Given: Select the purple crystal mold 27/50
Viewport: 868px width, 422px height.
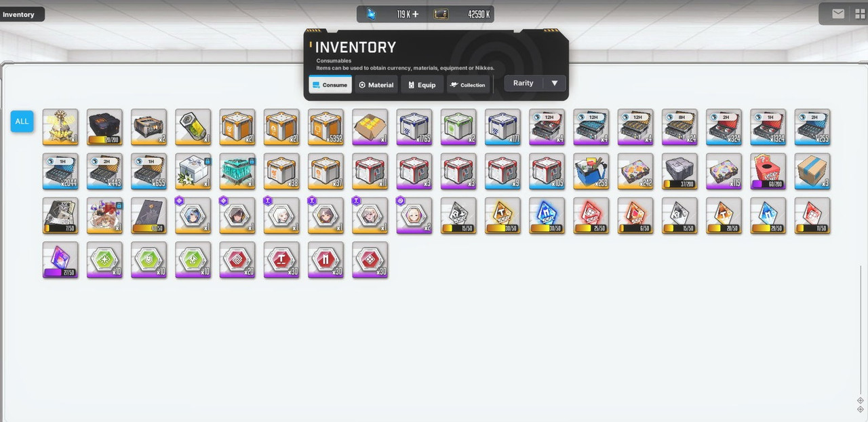Looking at the screenshot, I should click(x=60, y=260).
